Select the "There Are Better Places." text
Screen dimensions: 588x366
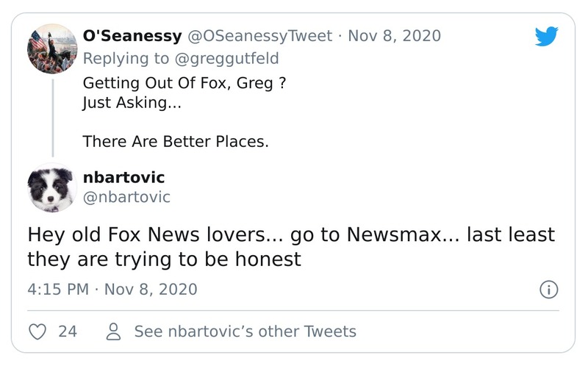click(176, 140)
